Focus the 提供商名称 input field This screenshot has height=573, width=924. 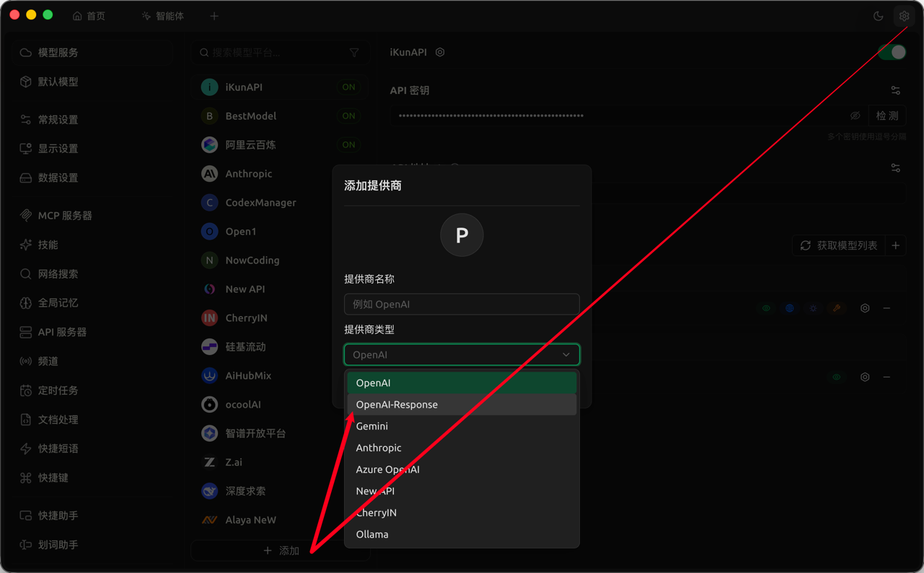click(462, 305)
